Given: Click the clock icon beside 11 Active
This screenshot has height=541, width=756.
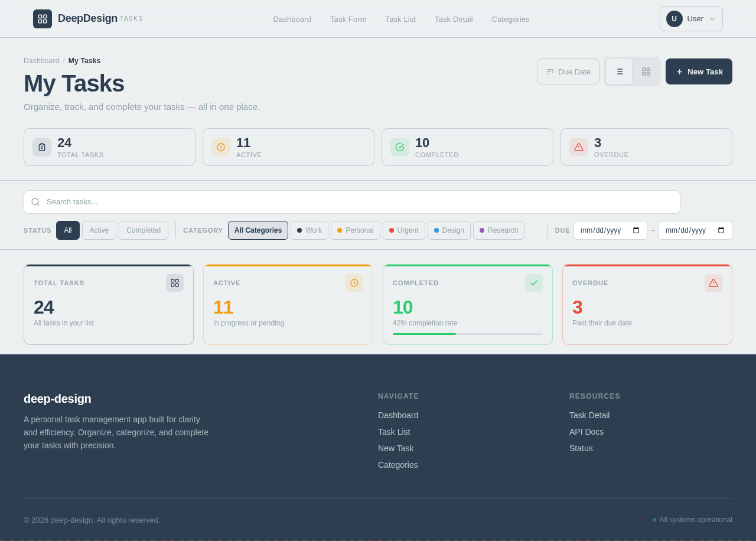Looking at the screenshot, I should [221, 147].
